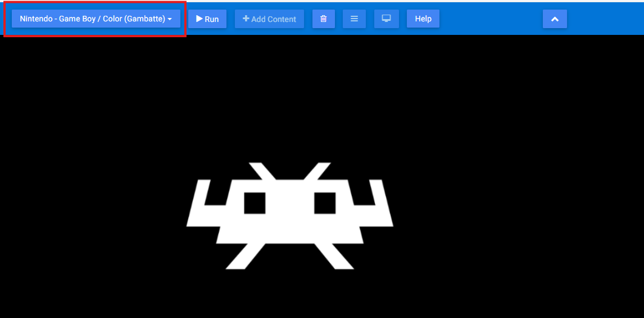Click the Add Content button

(269, 19)
